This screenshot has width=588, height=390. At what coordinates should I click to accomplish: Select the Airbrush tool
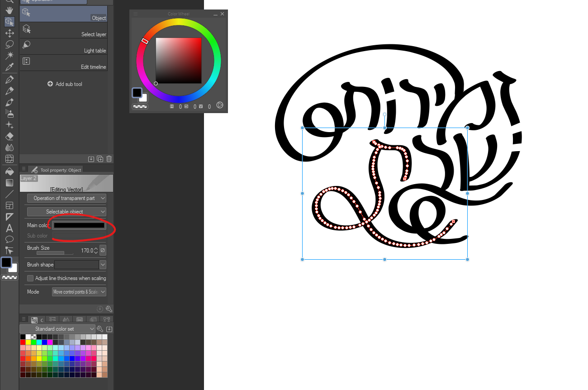(x=9, y=114)
